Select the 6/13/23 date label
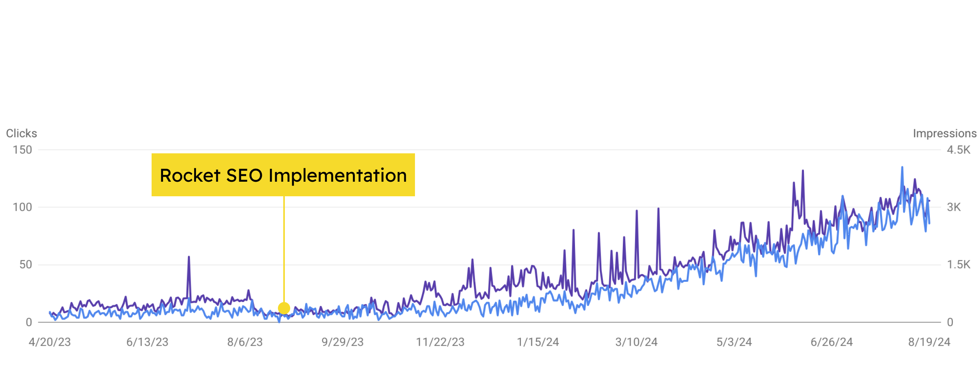This screenshot has width=980, height=368. point(147,342)
